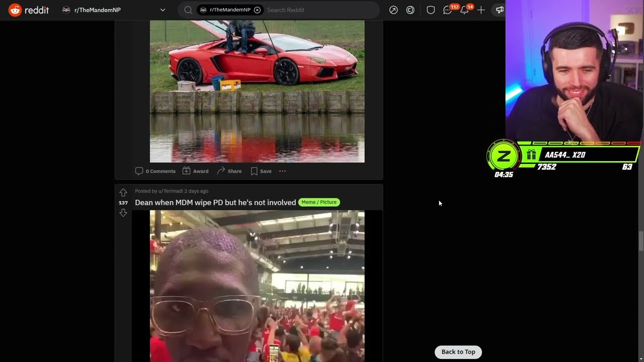
Task: Open the Advertise megaphone icon
Action: (x=500, y=10)
